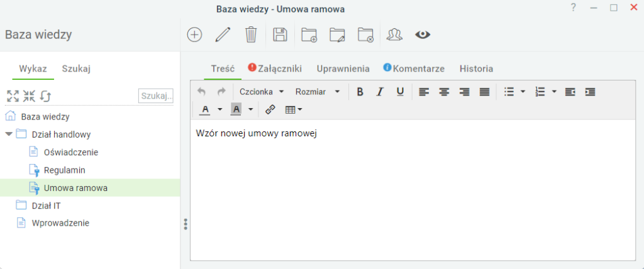The height and width of the screenshot is (269, 644).
Task: Open the Uprawnienia tab
Action: click(x=343, y=69)
